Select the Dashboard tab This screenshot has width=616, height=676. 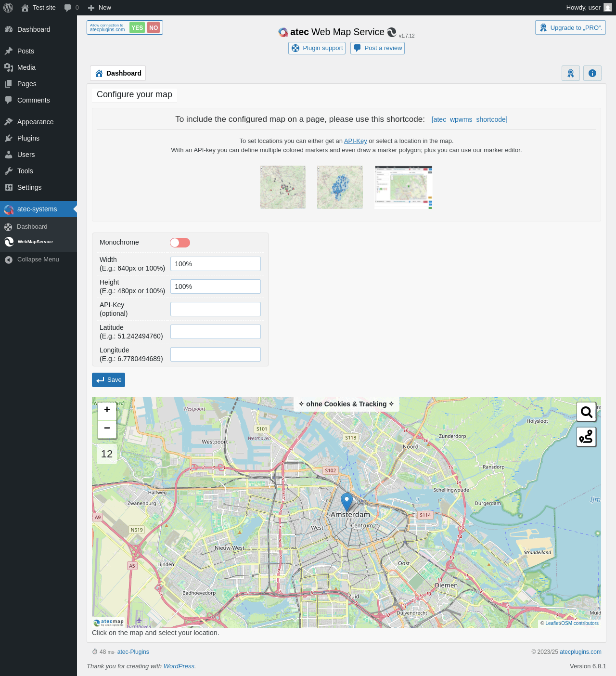click(118, 73)
